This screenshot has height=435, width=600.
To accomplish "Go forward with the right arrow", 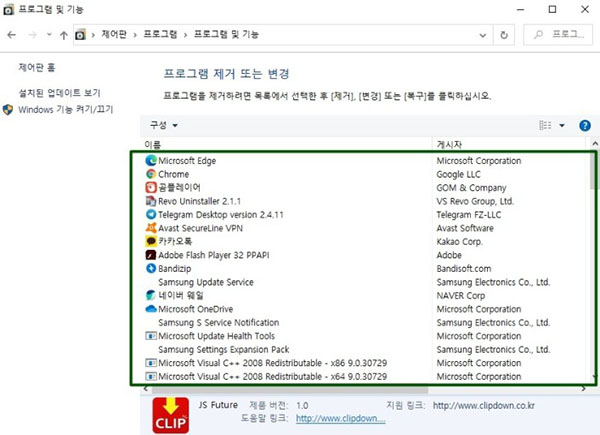I will (33, 35).
